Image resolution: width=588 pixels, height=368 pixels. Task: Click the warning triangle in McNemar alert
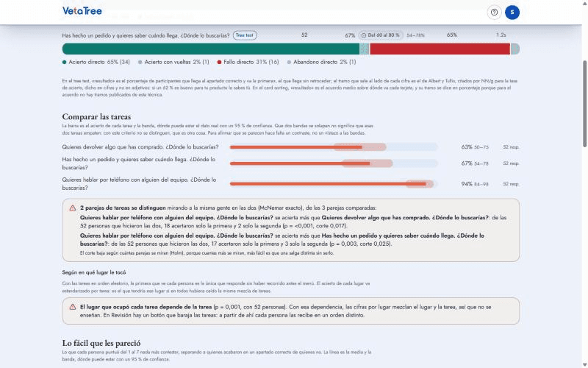[73, 208]
